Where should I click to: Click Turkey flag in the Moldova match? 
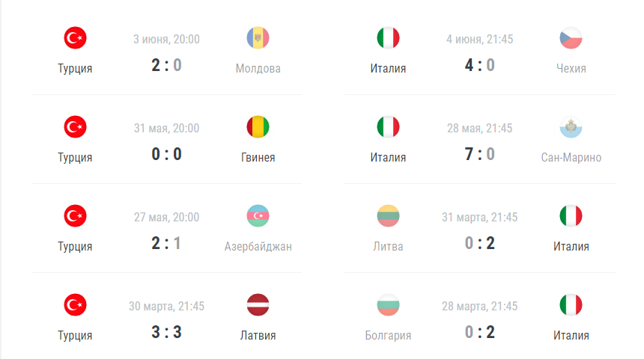(x=75, y=37)
